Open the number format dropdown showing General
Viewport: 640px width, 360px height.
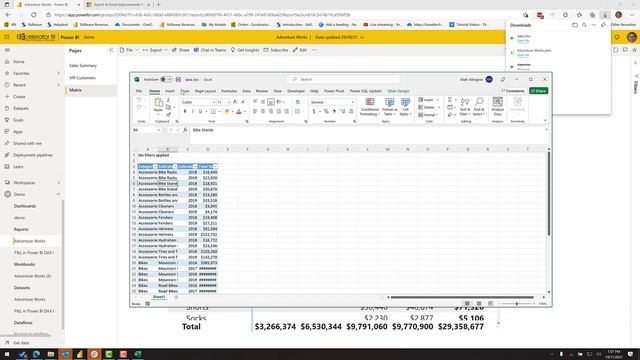coord(352,102)
